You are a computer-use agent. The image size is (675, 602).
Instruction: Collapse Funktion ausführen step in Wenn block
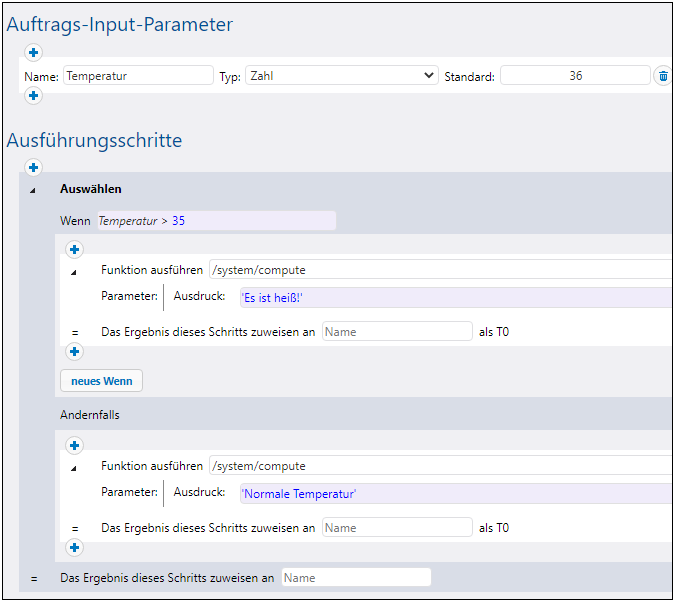[x=73, y=271]
